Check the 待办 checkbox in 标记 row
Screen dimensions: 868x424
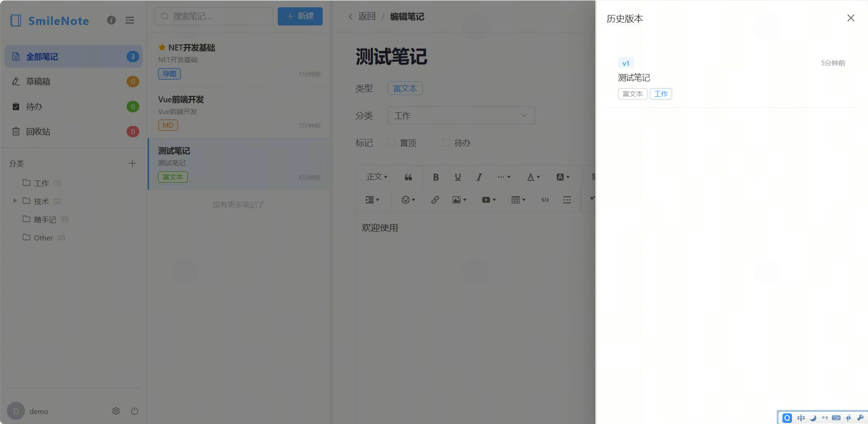pos(446,143)
